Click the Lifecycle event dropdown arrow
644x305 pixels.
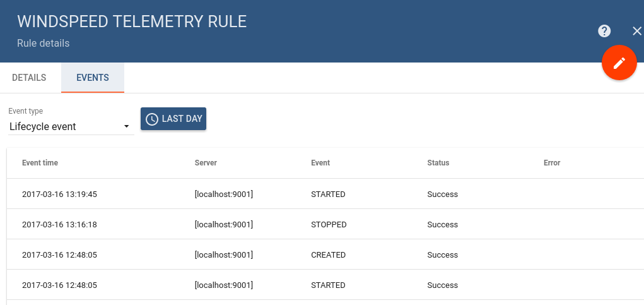point(127,126)
